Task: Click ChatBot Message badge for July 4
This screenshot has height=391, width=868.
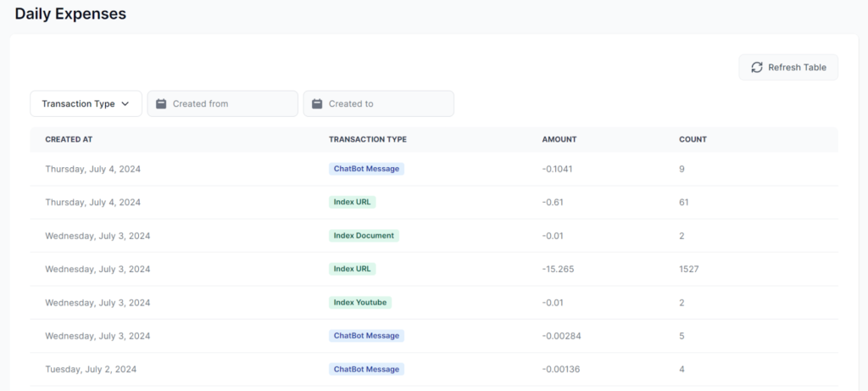Action: pyautogui.click(x=366, y=169)
